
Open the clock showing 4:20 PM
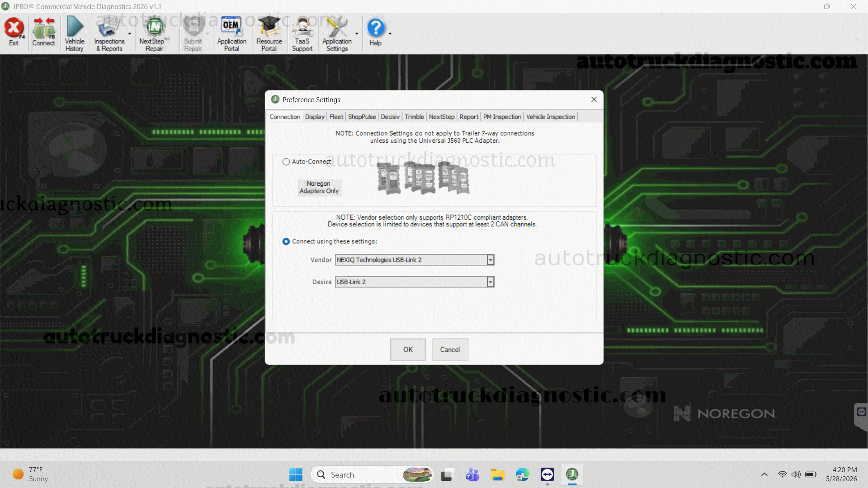tap(841, 474)
